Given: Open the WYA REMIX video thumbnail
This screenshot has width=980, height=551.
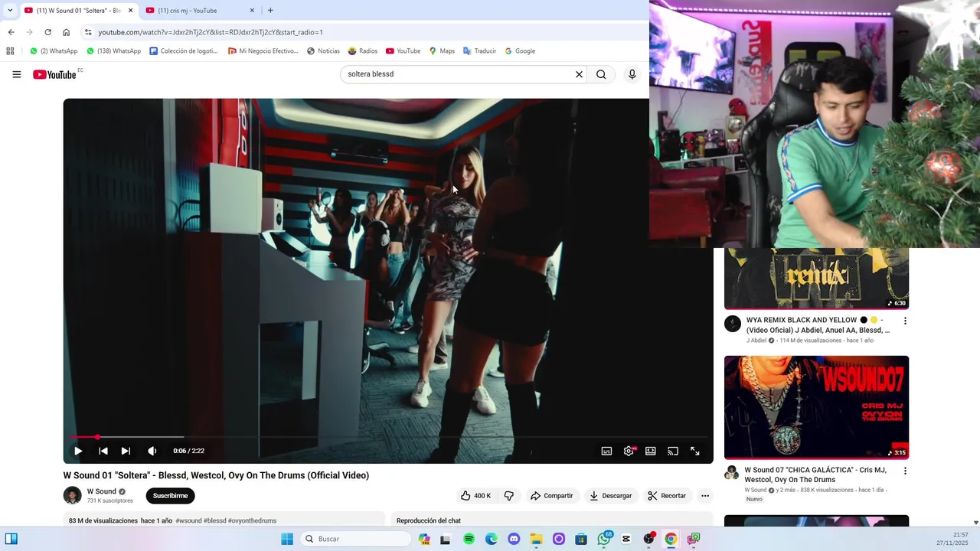Looking at the screenshot, I should click(816, 279).
